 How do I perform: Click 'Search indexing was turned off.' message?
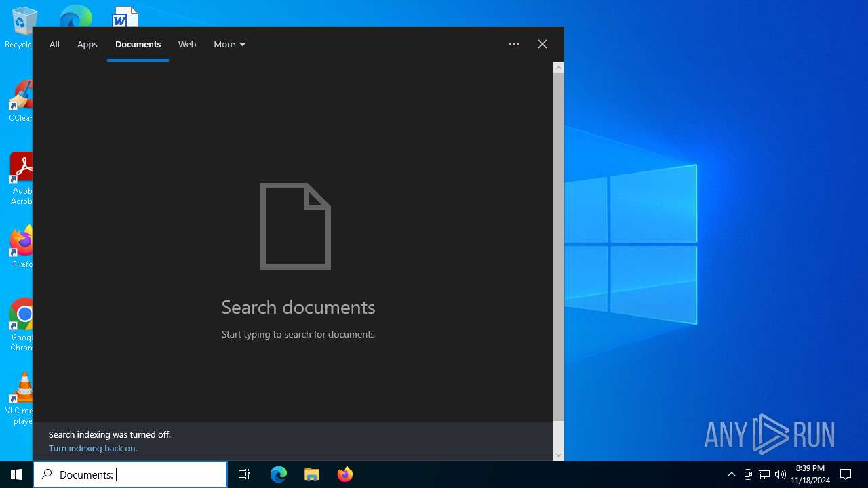(x=110, y=434)
